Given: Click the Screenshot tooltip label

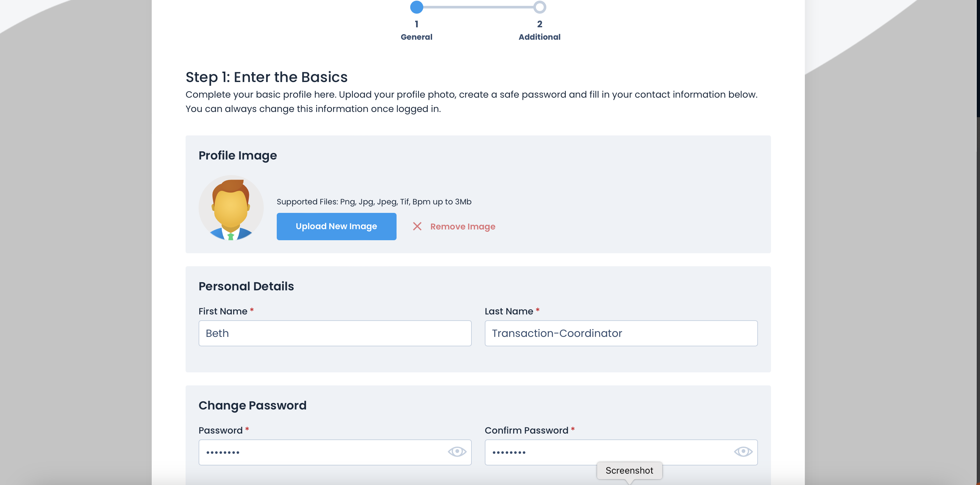Looking at the screenshot, I should (x=629, y=471).
